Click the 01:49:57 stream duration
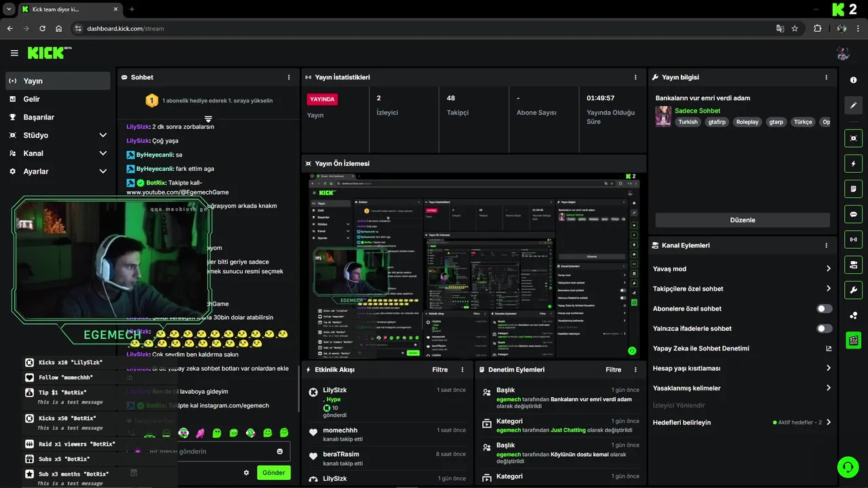 click(x=600, y=98)
